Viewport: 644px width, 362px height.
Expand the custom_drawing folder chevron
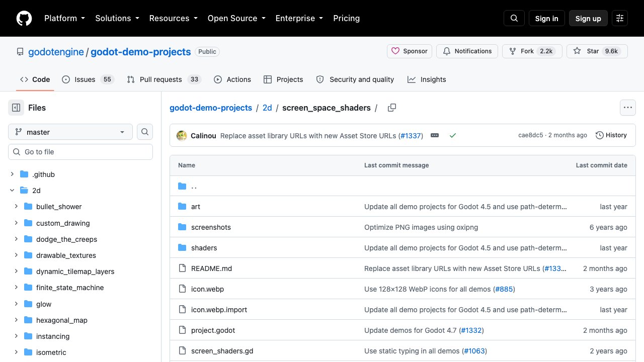coord(16,223)
